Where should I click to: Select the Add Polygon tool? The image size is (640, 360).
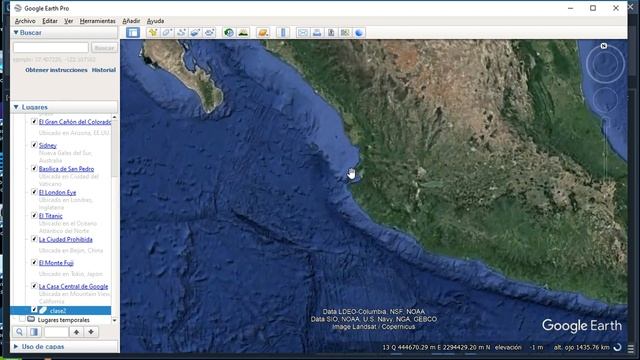pos(167,33)
